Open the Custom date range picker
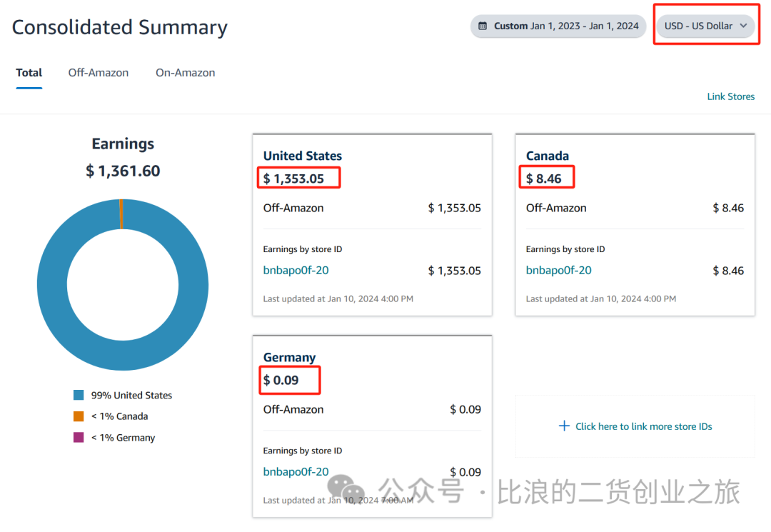771x532 pixels. 558,26
